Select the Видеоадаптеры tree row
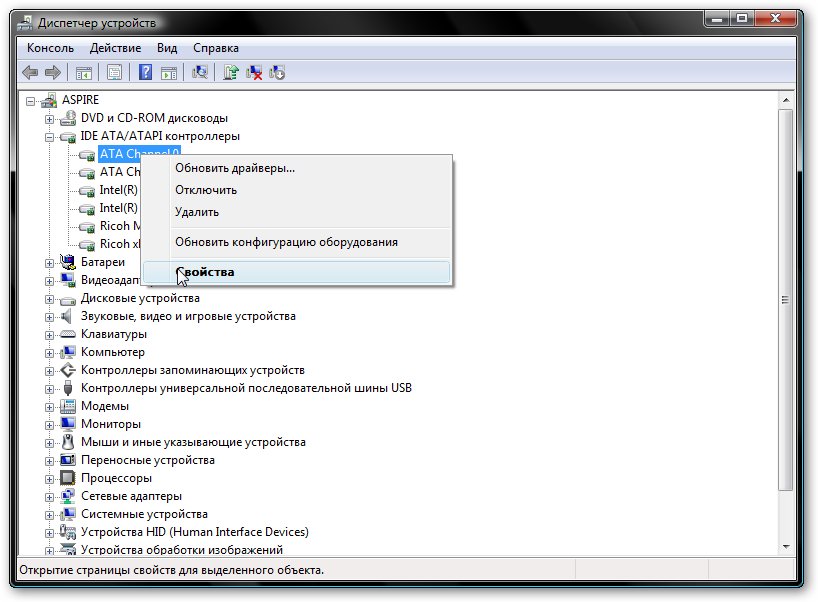This screenshot has height=602, width=818. coord(110,280)
